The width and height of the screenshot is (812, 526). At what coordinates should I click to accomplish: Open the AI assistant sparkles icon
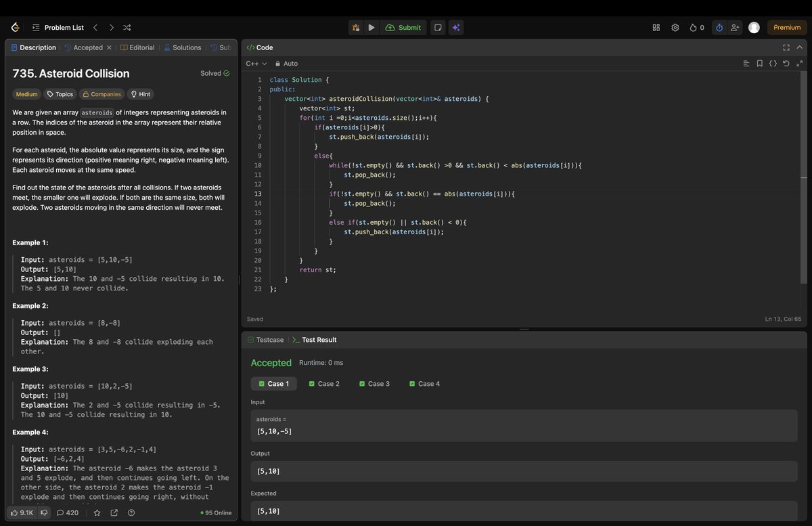click(455, 27)
